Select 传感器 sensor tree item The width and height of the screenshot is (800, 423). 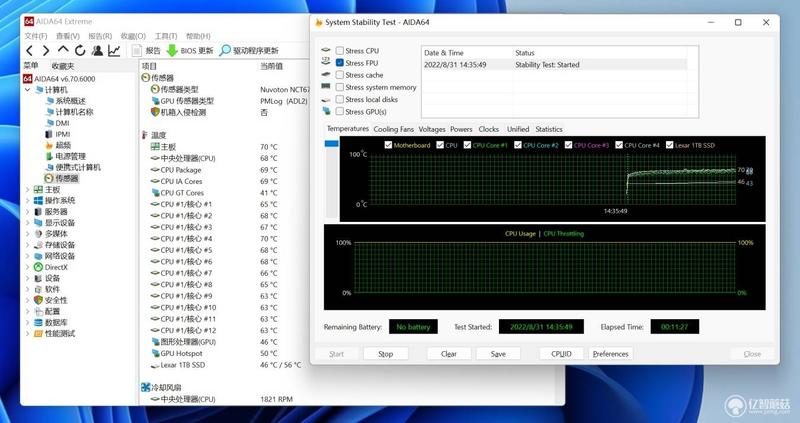coord(61,179)
